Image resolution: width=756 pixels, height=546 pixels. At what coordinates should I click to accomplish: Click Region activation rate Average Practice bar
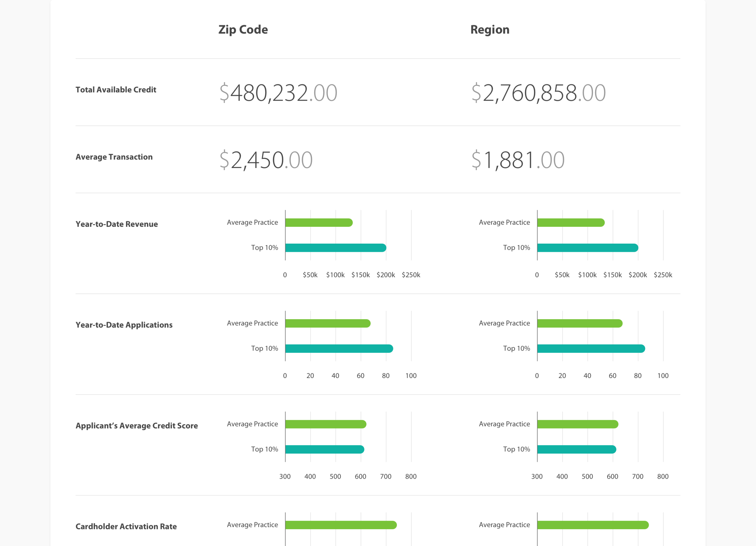593,525
